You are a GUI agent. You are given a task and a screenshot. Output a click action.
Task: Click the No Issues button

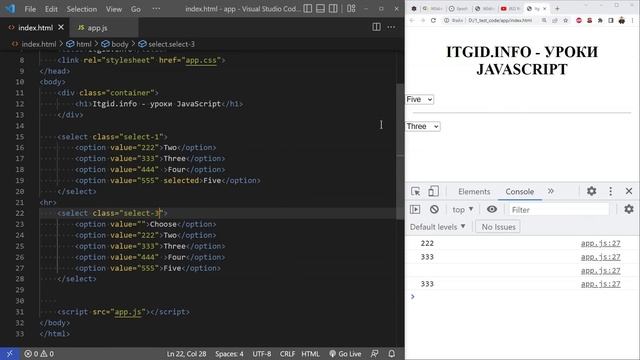tap(498, 227)
